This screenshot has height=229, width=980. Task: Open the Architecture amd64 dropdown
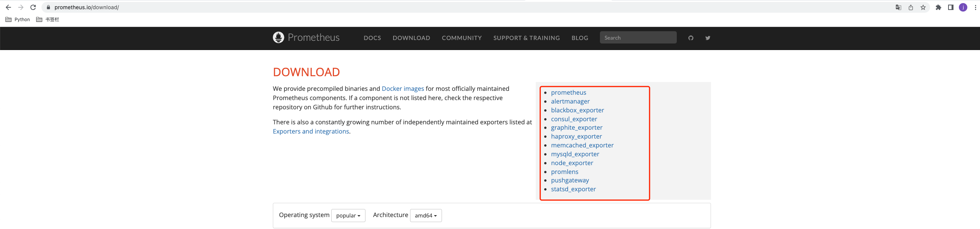pyautogui.click(x=426, y=216)
